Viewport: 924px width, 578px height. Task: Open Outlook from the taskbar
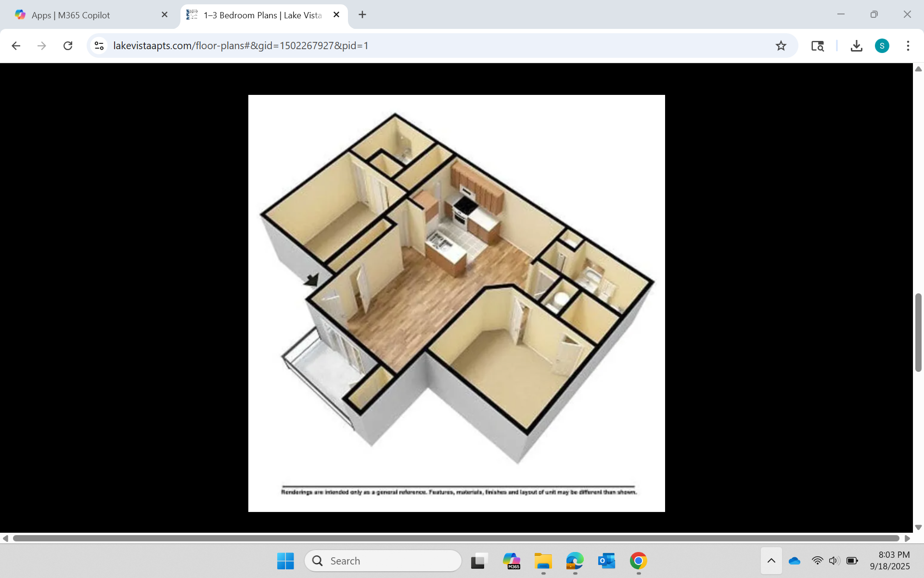tap(606, 561)
